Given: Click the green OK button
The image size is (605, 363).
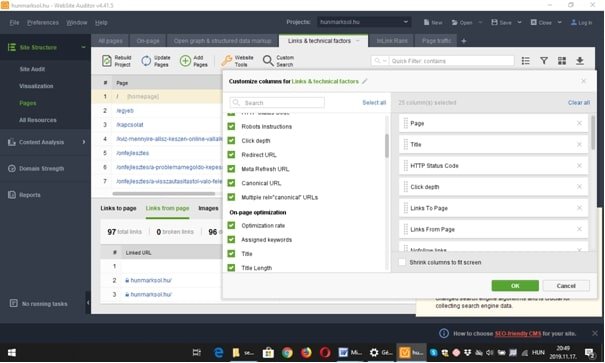Looking at the screenshot, I should (x=515, y=286).
